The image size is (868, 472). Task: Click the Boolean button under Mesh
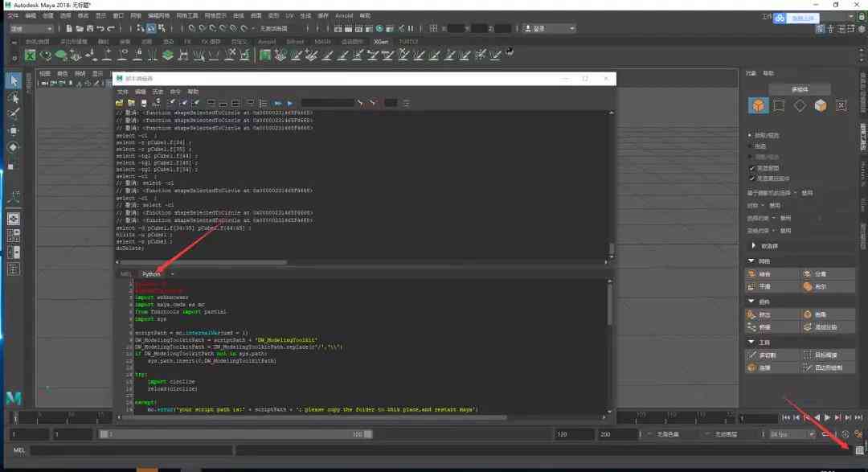point(828,286)
